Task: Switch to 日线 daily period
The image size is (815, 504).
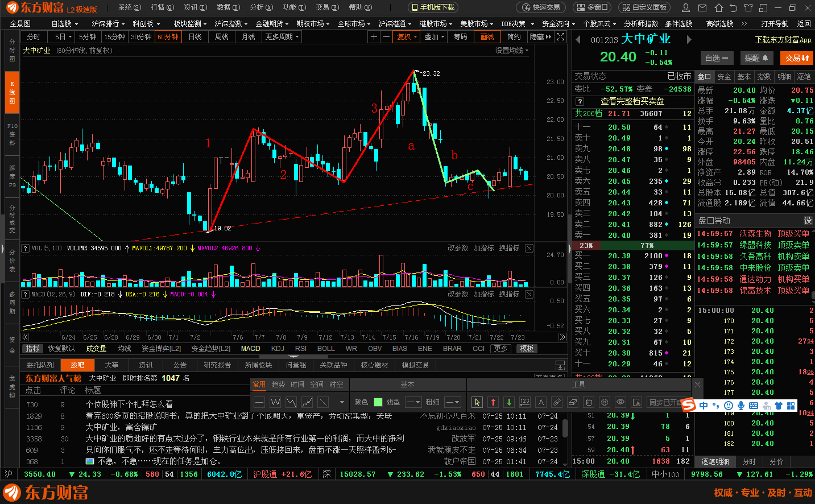Action: [x=195, y=36]
